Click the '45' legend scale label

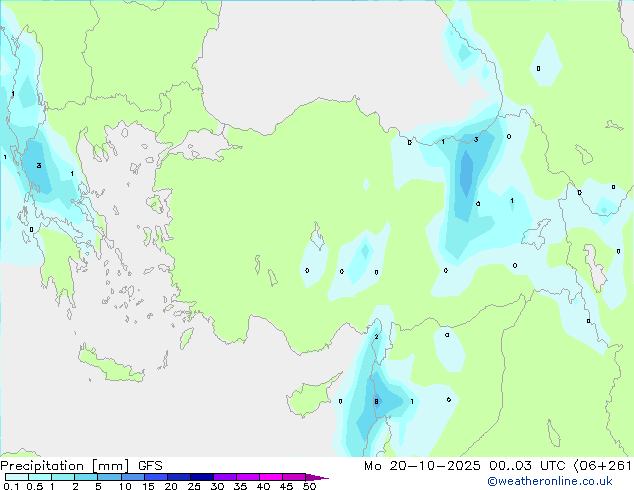pos(286,486)
